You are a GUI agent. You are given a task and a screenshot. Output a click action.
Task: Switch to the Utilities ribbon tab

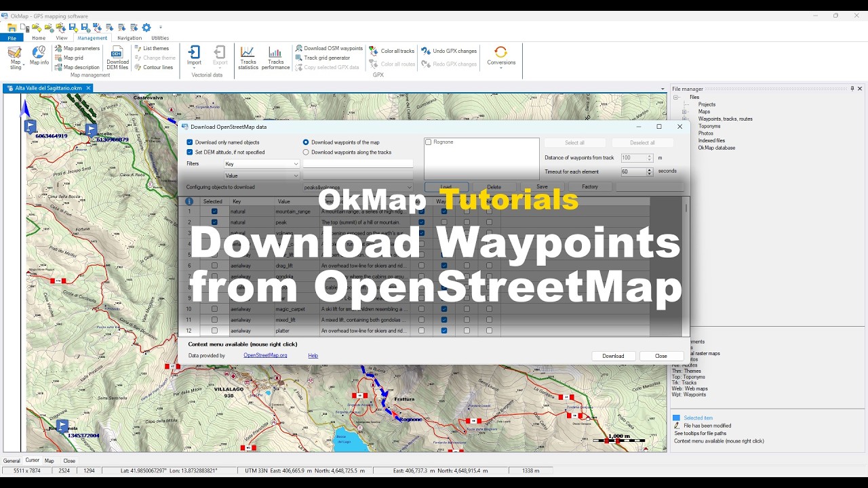160,38
